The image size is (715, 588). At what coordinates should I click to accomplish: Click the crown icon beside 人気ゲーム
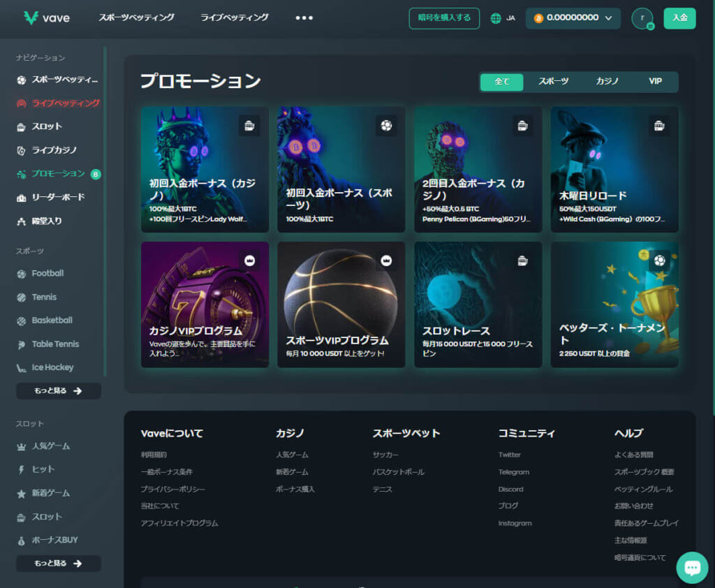22,447
